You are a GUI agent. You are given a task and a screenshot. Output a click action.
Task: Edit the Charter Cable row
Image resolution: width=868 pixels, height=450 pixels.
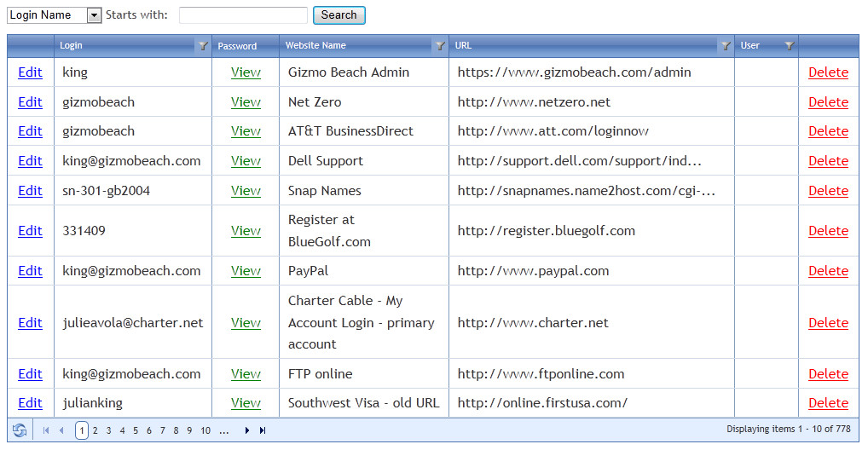click(30, 323)
